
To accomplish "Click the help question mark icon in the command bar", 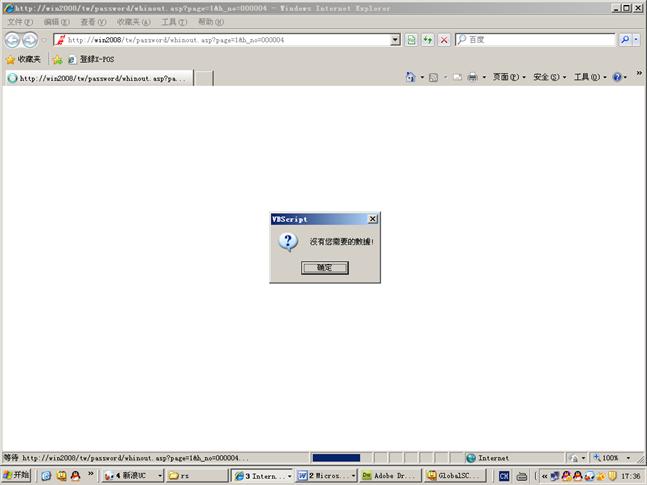I will tap(617, 77).
